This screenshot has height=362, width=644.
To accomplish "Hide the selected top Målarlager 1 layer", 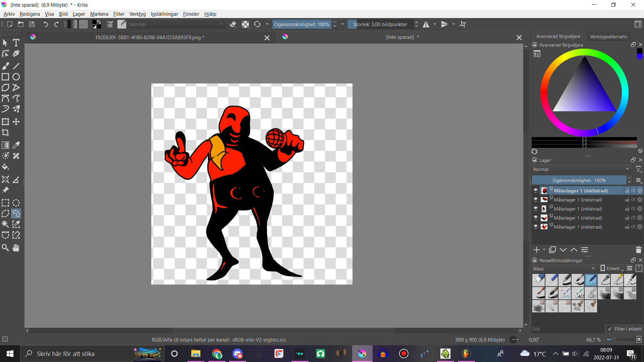I will [x=536, y=190].
